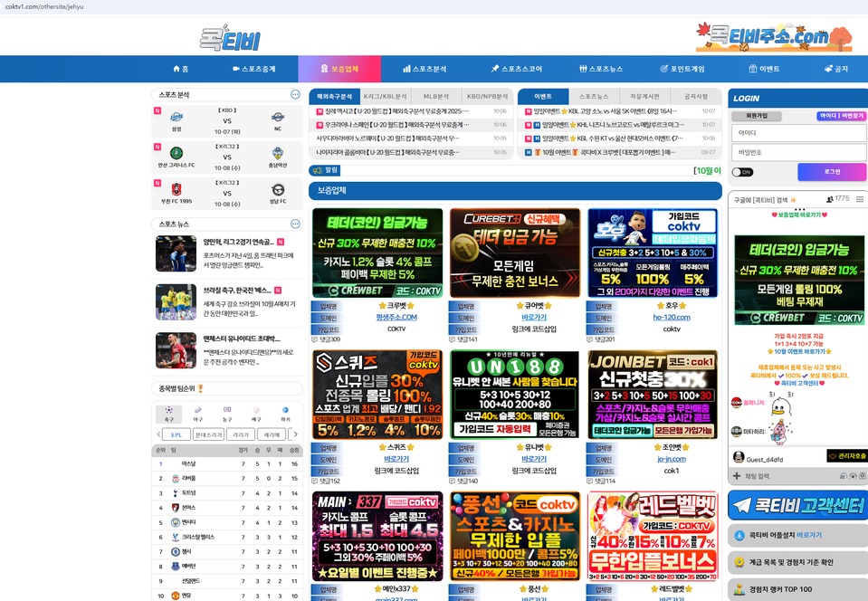
Task: Open the 스포츠분석 more options icon
Action: coord(295,95)
